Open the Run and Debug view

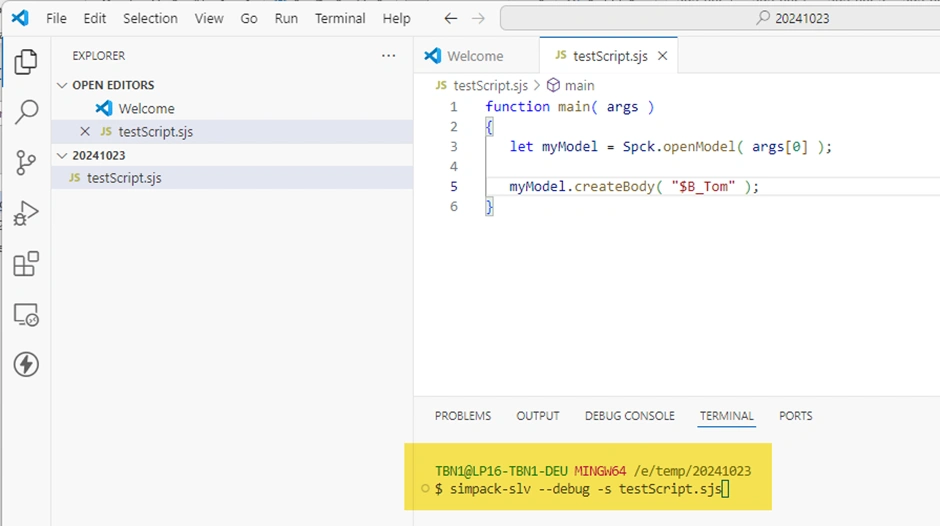[26, 213]
